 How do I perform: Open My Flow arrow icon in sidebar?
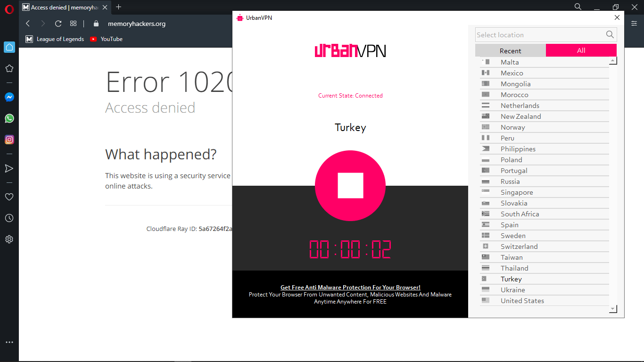(x=9, y=168)
